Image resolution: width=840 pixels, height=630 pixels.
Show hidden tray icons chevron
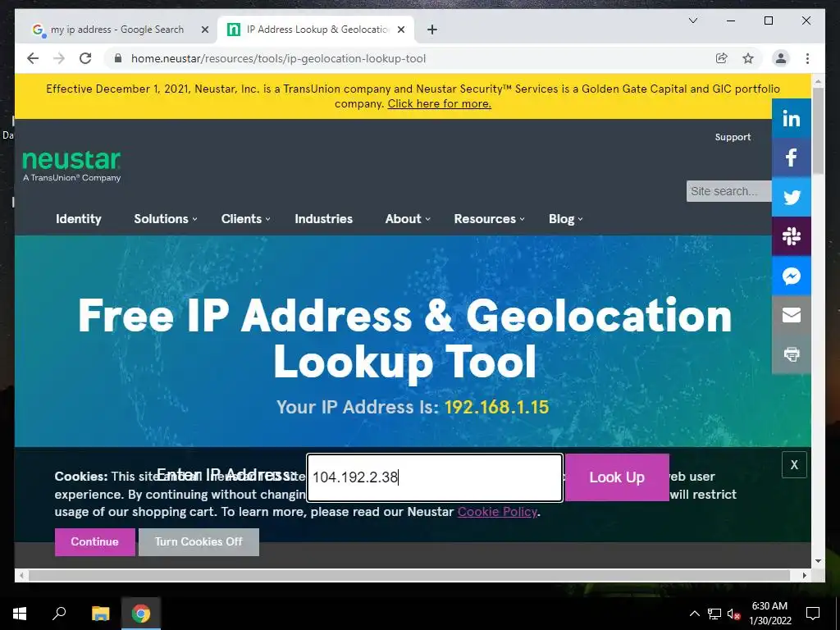[694, 614]
